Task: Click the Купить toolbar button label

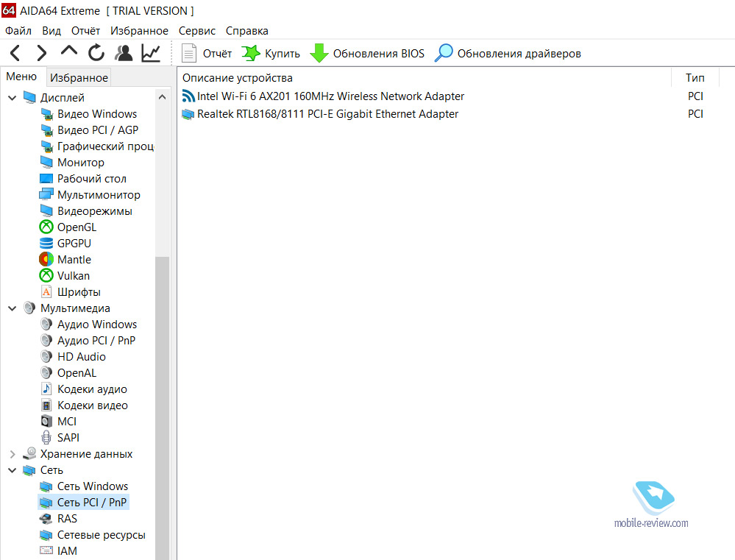Action: pyautogui.click(x=283, y=54)
